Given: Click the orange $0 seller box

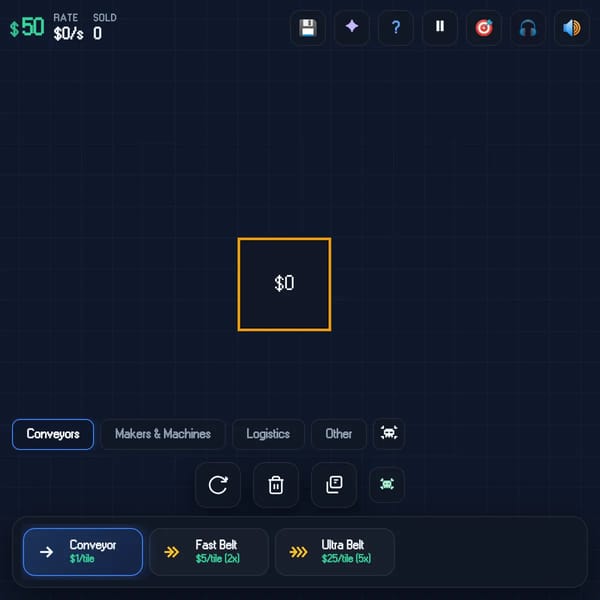Looking at the screenshot, I should (x=284, y=284).
